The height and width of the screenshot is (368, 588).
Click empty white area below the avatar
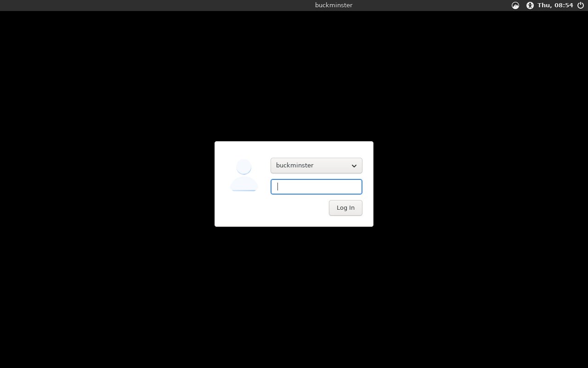click(244, 209)
